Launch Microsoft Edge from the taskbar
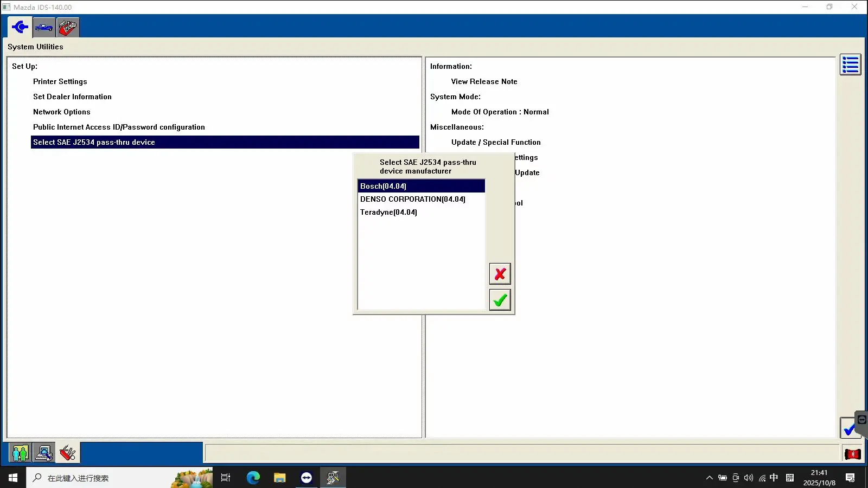 pyautogui.click(x=253, y=478)
